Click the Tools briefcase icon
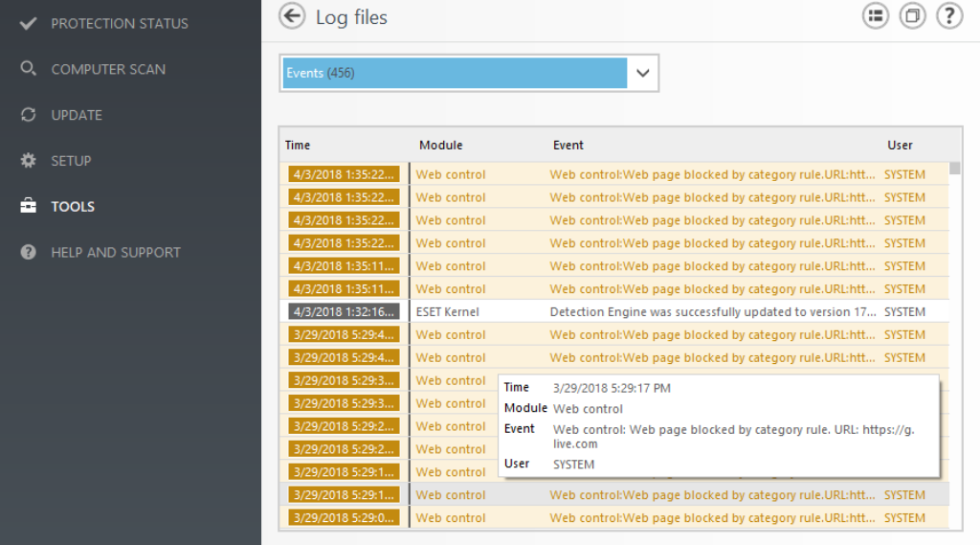This screenshot has height=545, width=980. pyautogui.click(x=29, y=207)
